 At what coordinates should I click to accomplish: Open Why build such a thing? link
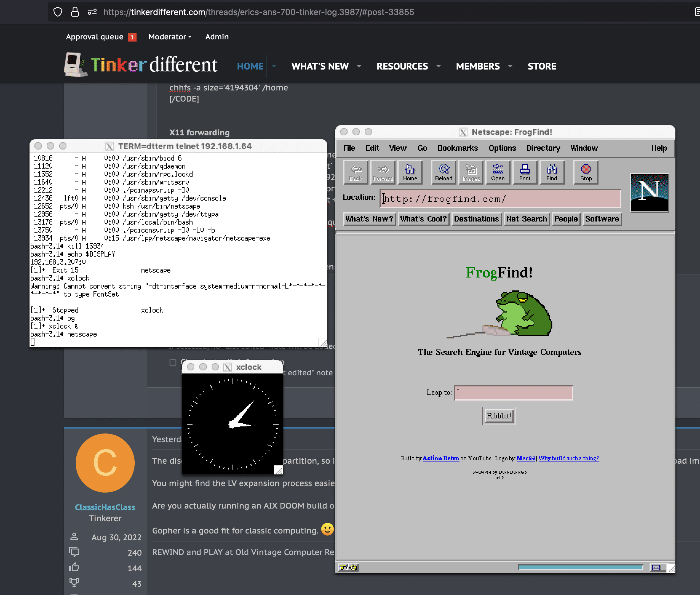click(568, 458)
